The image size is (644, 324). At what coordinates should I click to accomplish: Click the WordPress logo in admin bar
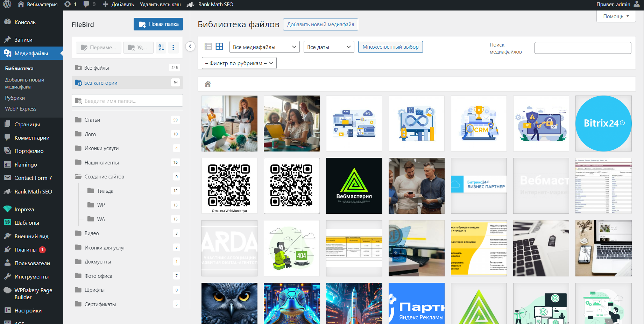[7, 5]
